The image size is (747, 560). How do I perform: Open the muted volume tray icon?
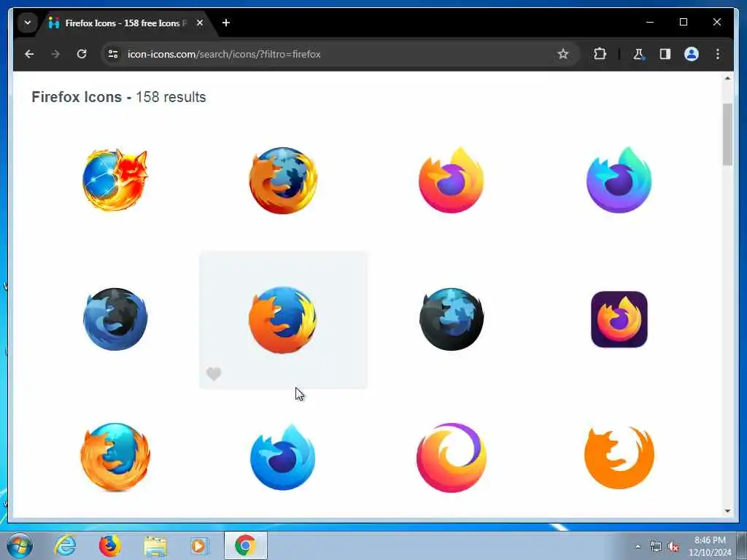point(673,547)
